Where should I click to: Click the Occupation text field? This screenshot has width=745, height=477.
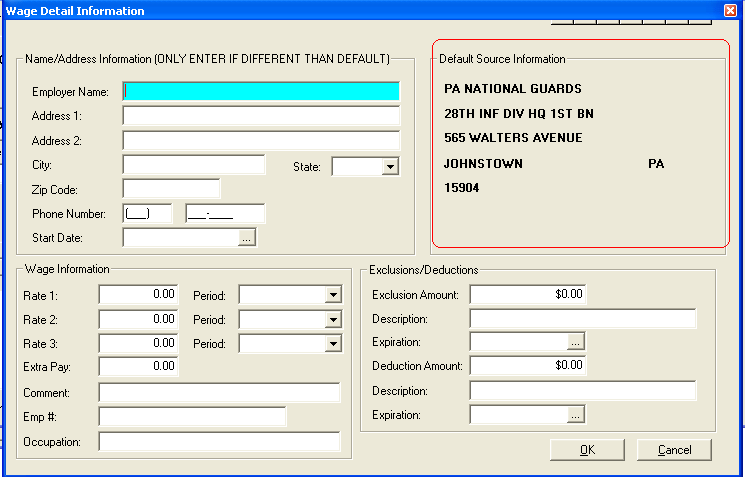219,441
